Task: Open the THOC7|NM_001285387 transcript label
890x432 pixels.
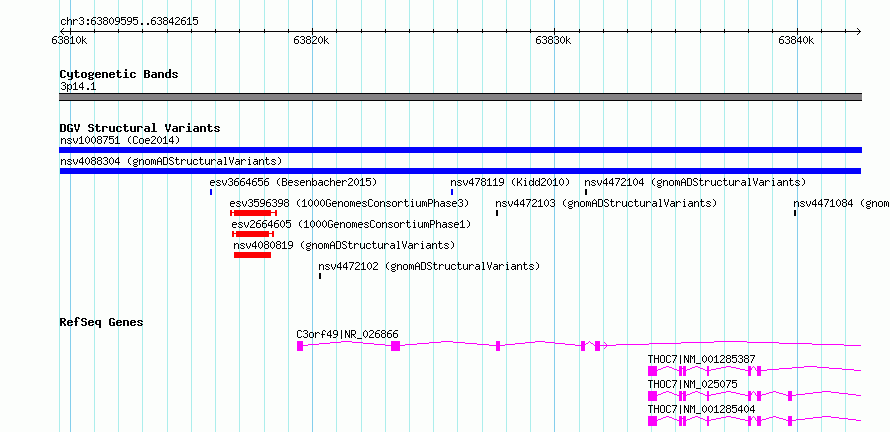Action: tap(702, 359)
